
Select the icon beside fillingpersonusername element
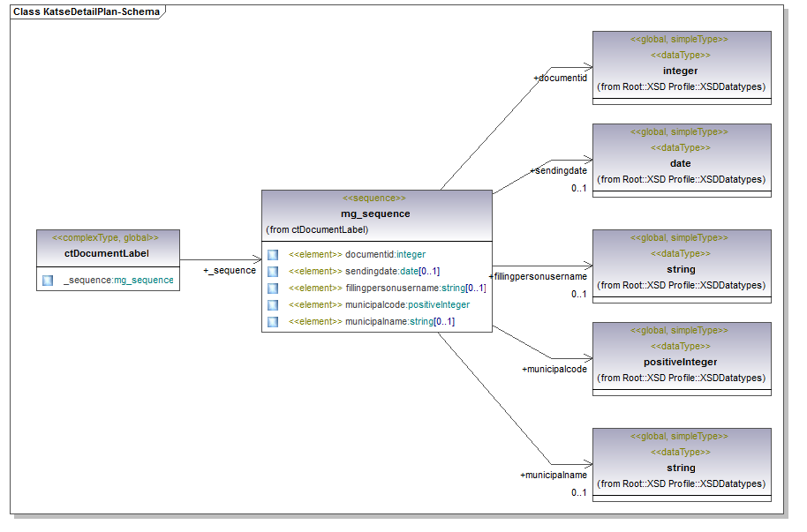(x=273, y=288)
